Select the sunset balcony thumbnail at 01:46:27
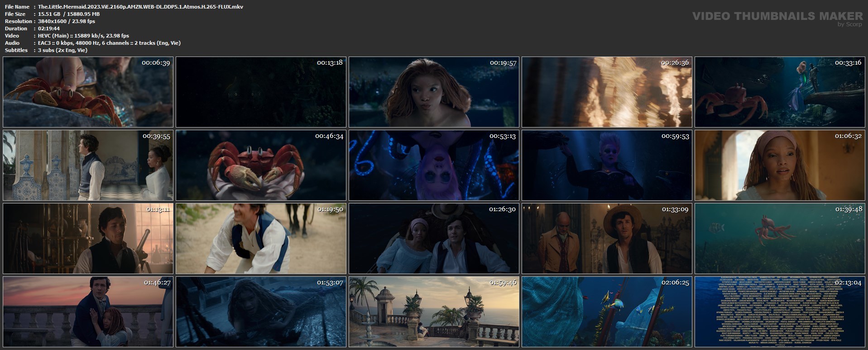Viewport: 868px width, 350px height. point(88,312)
